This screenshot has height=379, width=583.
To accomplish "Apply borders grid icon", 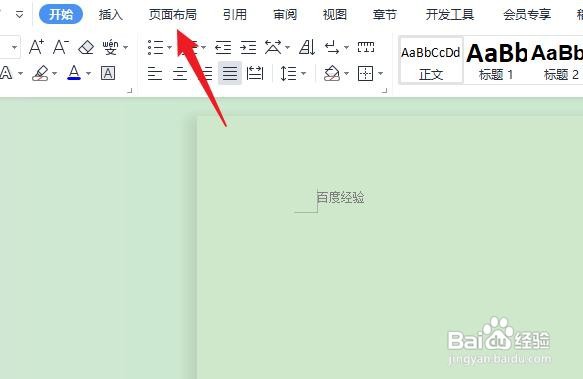I will tap(365, 73).
